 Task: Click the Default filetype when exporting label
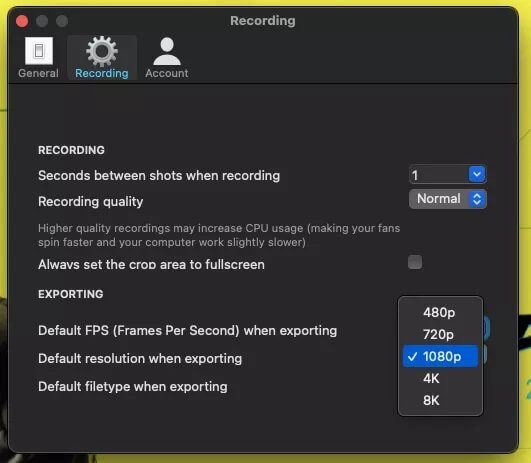(133, 387)
